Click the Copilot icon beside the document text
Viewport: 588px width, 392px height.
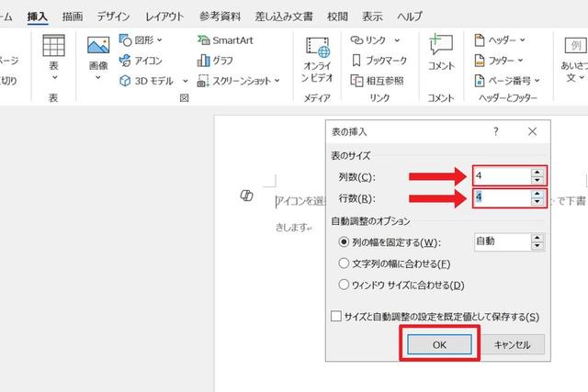(246, 196)
